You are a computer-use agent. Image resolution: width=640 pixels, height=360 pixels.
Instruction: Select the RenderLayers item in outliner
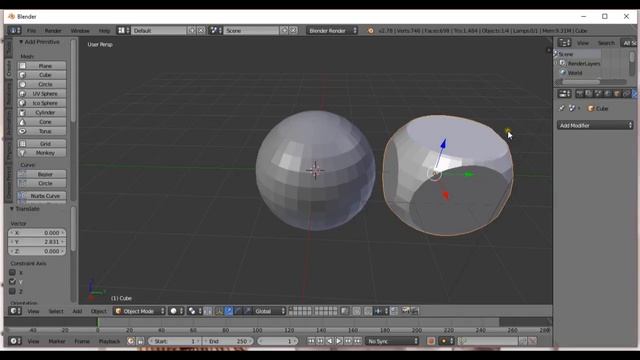(584, 63)
